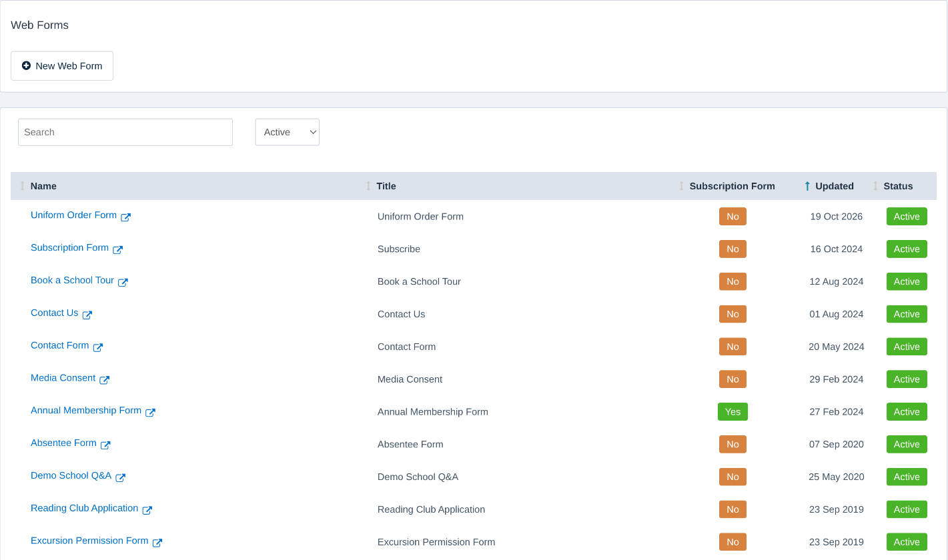Open the Excursion Permission Form link
The height and width of the screenshot is (560, 948).
(x=89, y=541)
